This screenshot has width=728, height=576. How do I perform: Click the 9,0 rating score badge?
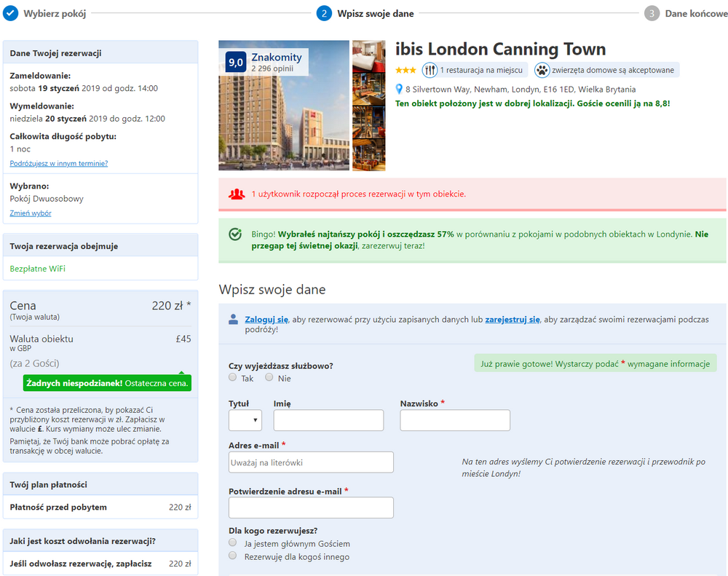point(236,62)
